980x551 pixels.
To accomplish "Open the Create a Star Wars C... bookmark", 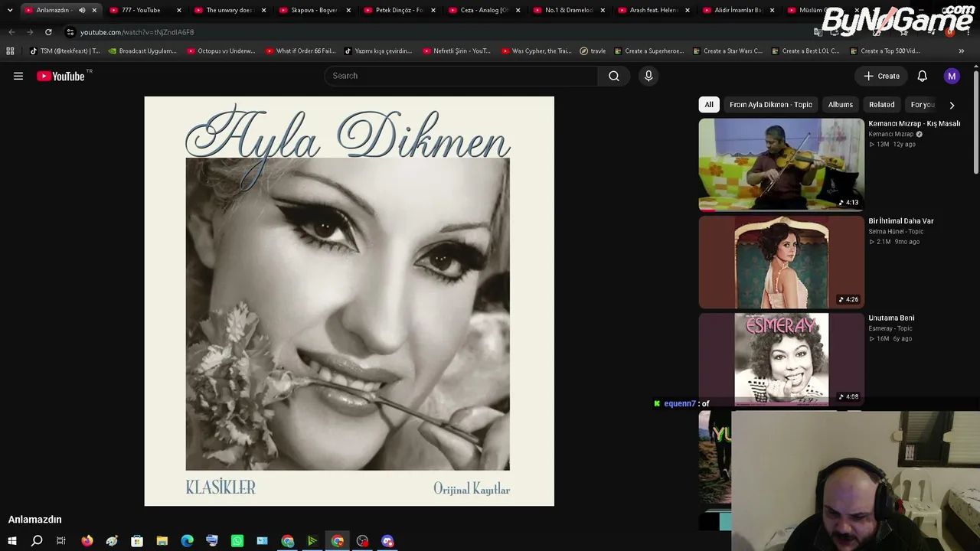I will pos(727,51).
